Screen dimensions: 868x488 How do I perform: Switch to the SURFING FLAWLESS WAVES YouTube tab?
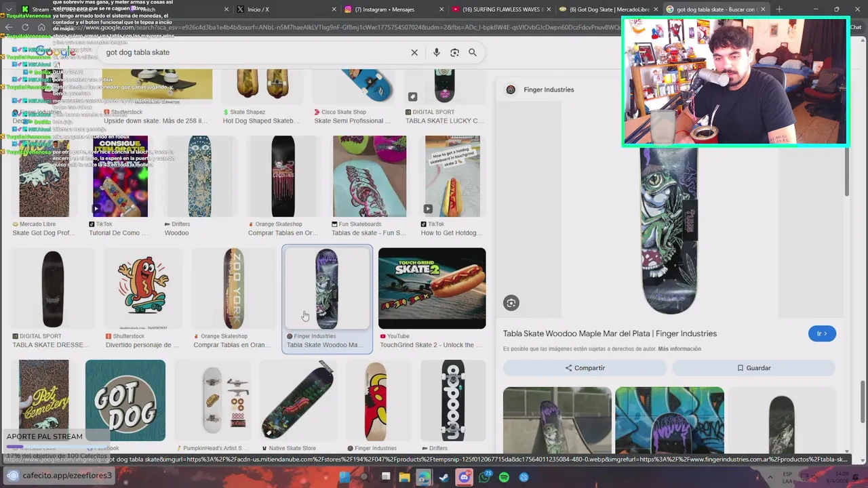pos(500,9)
